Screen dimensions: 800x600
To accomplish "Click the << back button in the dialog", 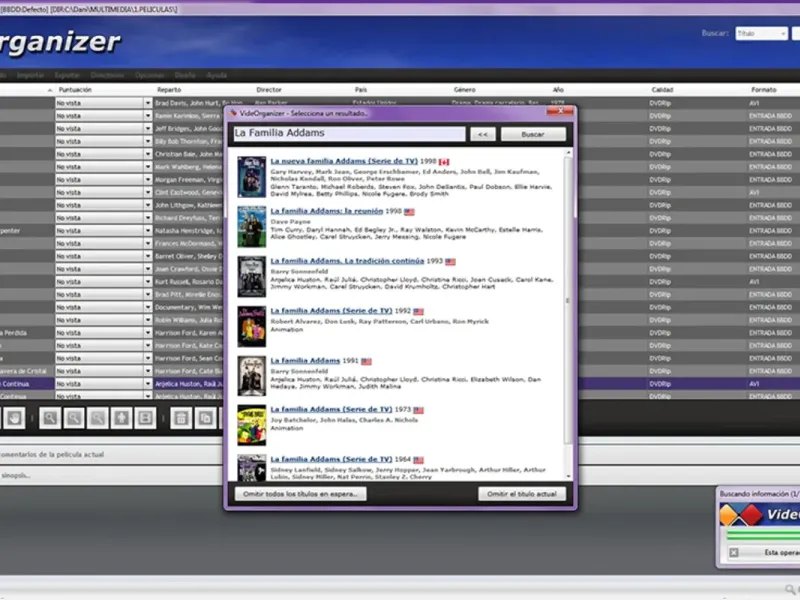I will coord(483,134).
